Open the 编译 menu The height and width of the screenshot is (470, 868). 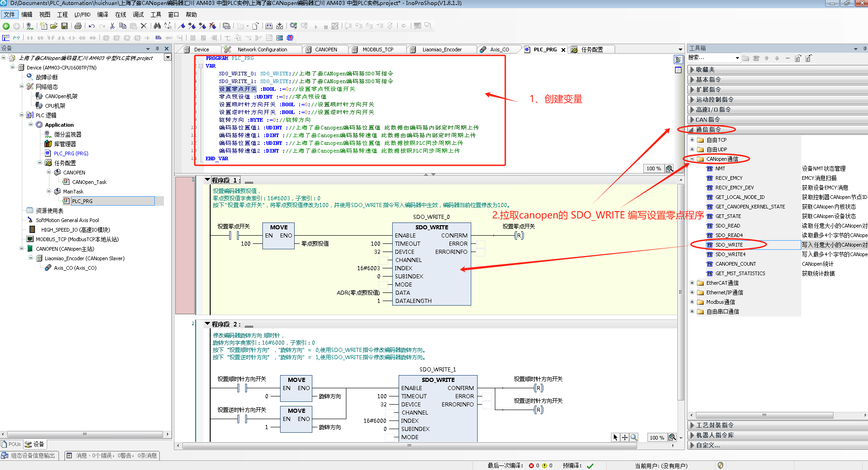point(103,15)
